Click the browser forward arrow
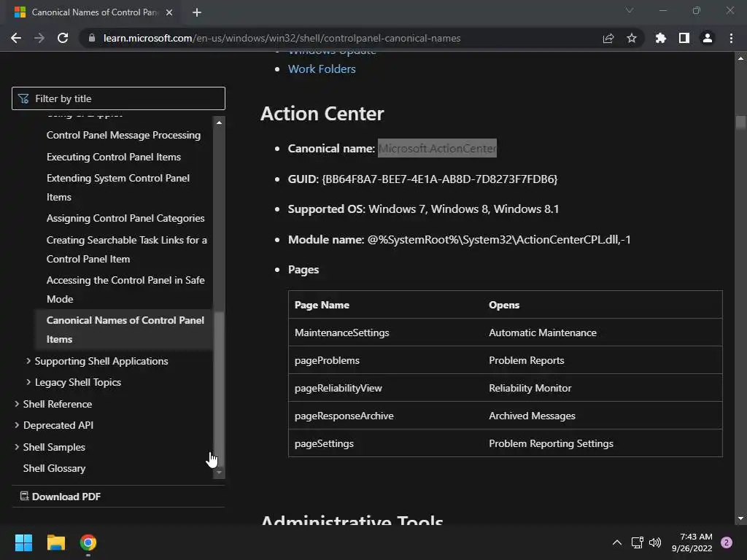This screenshot has height=560, width=747. tap(39, 38)
